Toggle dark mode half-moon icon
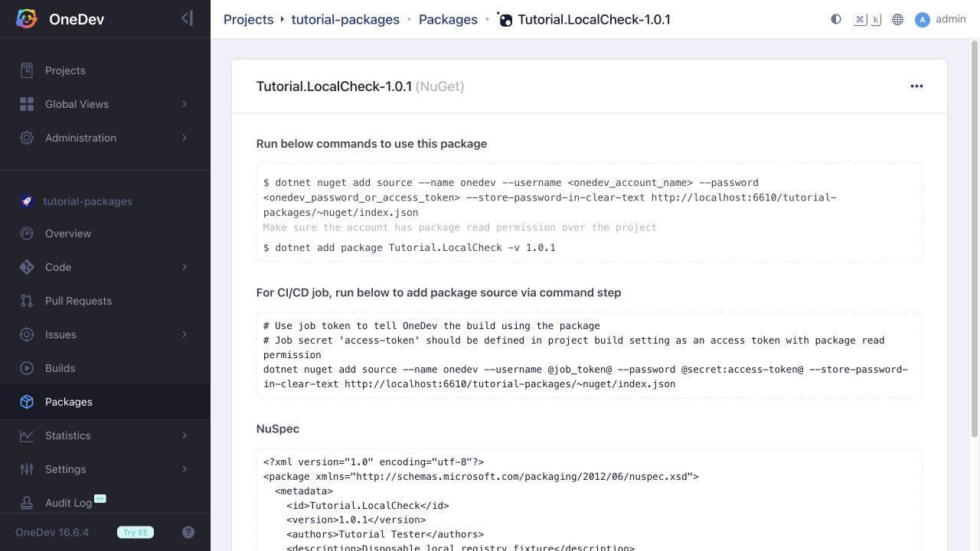Screen dimensions: 980x551 836,19
